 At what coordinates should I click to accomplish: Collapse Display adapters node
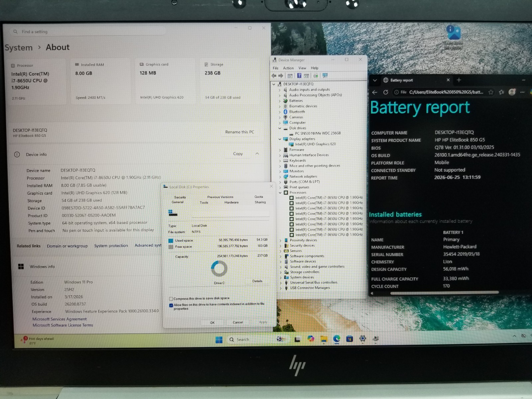click(280, 139)
